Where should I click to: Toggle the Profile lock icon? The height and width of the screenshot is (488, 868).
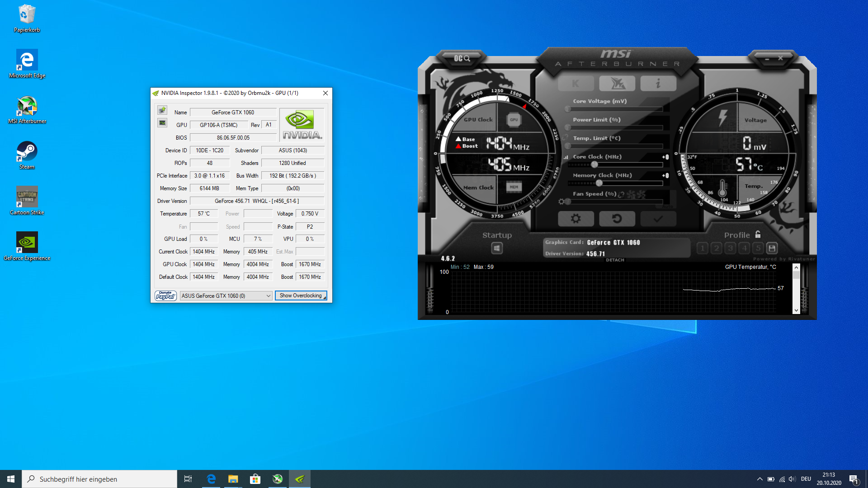click(x=758, y=235)
